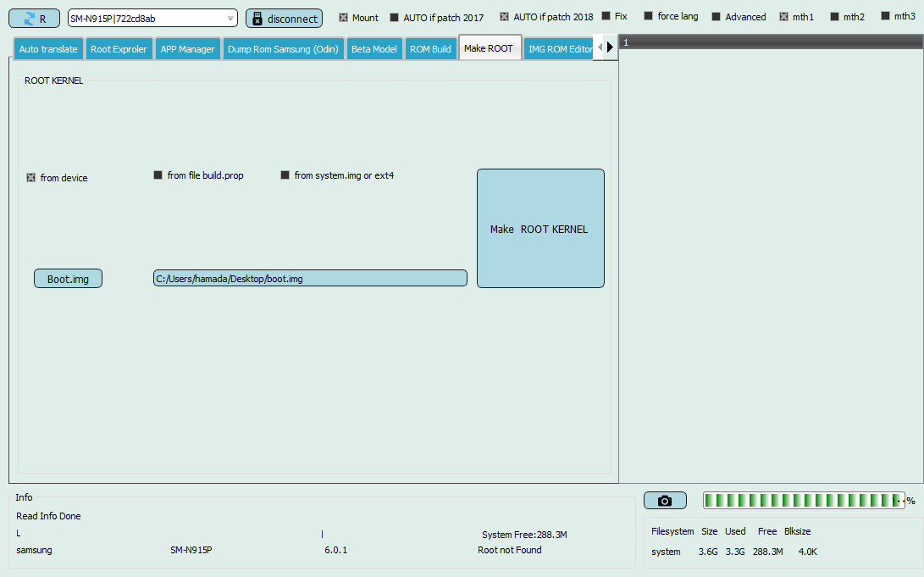Click the green progress bar
The image size is (924, 577).
[x=804, y=501]
